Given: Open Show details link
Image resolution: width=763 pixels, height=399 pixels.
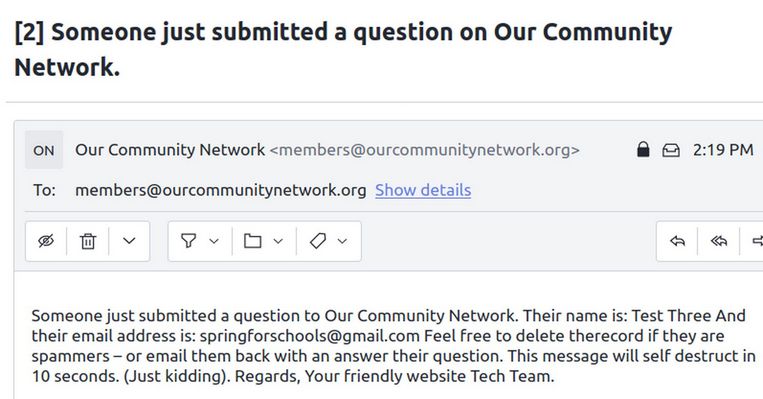Looking at the screenshot, I should (423, 190).
